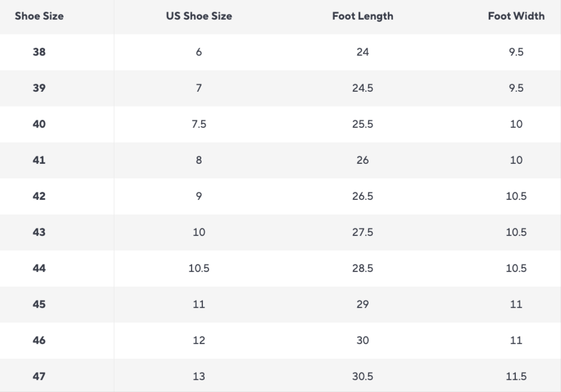Click US shoe size 13 cell

pos(198,377)
